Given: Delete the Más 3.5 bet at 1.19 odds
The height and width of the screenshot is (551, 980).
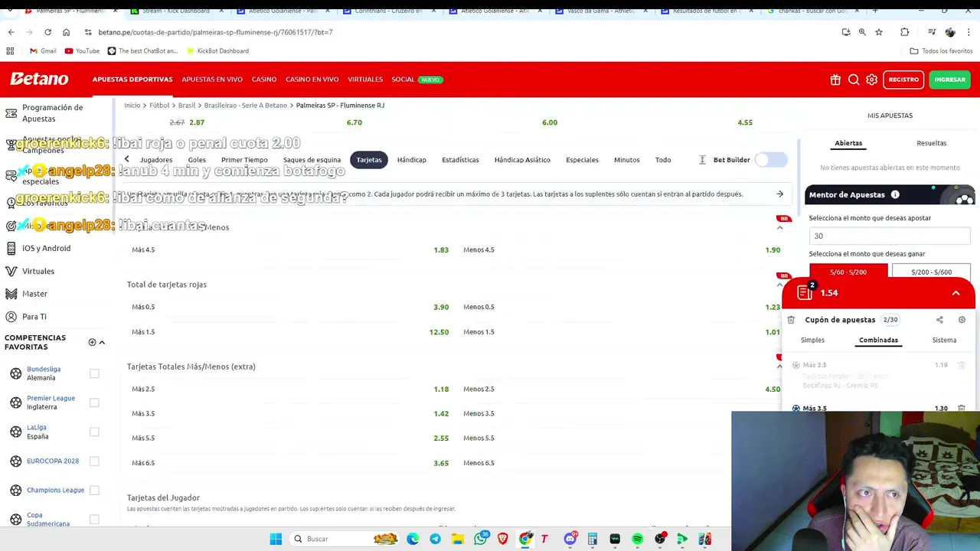Looking at the screenshot, I should (962, 365).
